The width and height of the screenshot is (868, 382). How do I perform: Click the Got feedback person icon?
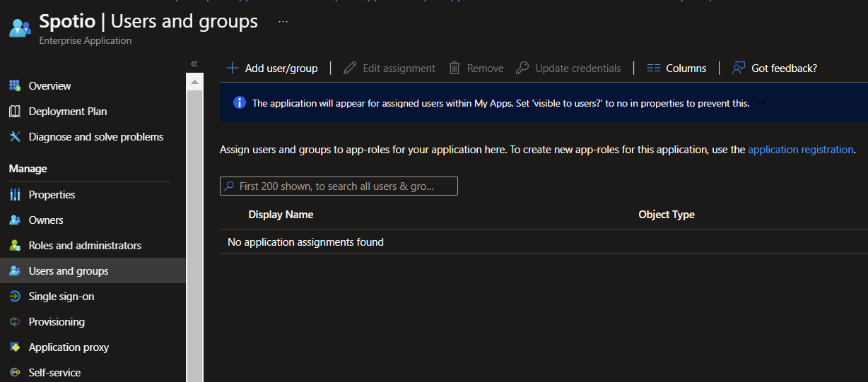739,68
